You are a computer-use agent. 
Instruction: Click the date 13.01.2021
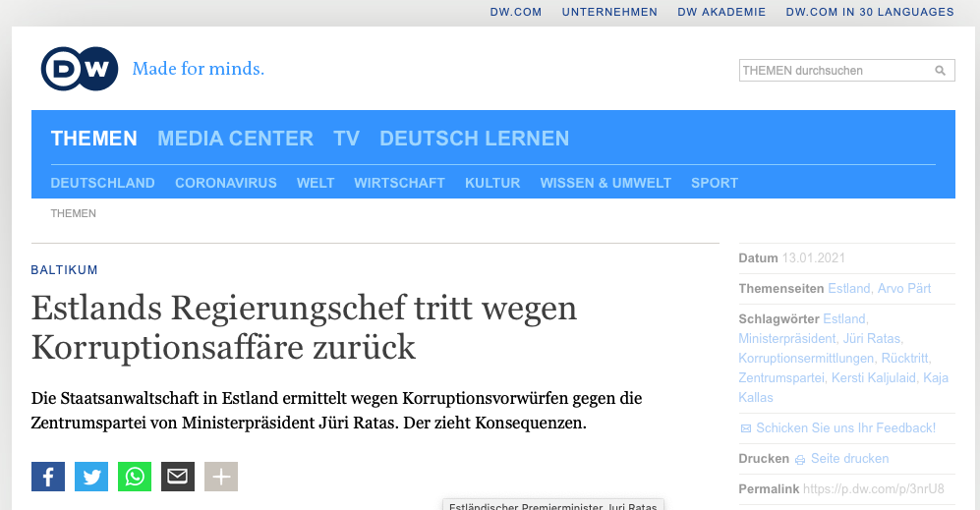coord(813,258)
